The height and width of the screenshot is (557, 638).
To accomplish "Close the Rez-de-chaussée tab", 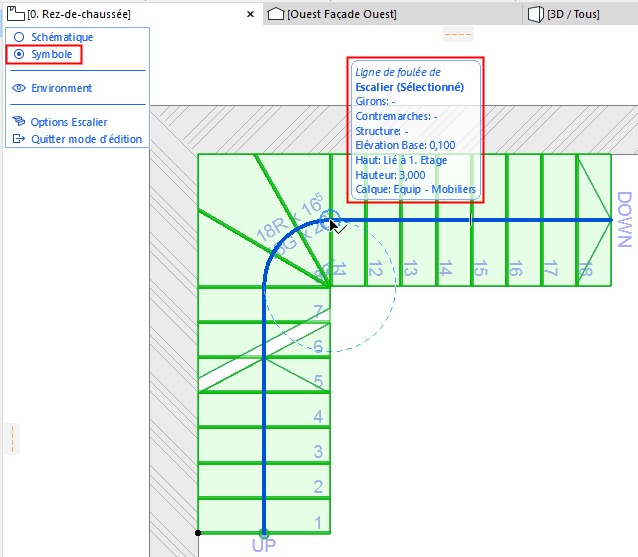I will [251, 14].
